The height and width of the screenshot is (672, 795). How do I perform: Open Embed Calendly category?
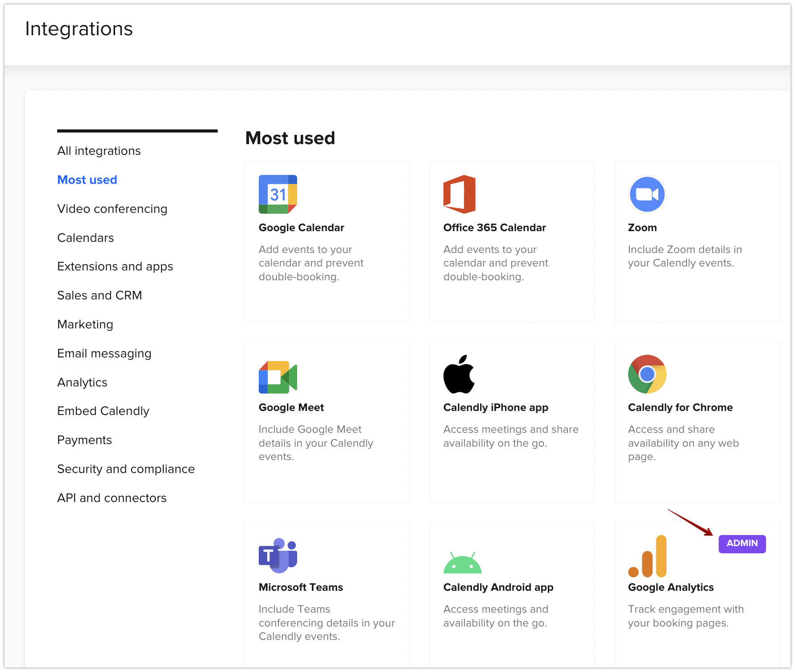104,411
